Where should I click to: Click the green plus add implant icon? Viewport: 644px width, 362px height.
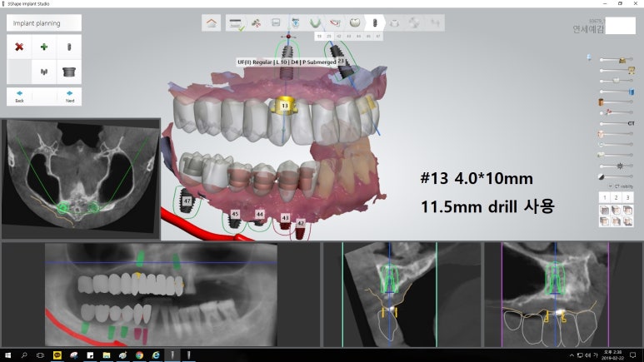[x=44, y=47]
